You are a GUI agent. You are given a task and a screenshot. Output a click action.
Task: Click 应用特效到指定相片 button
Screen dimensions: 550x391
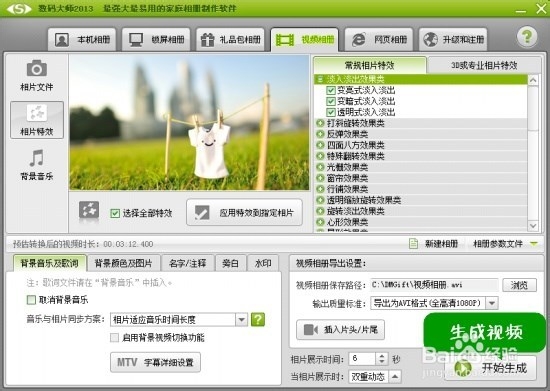[244, 213]
